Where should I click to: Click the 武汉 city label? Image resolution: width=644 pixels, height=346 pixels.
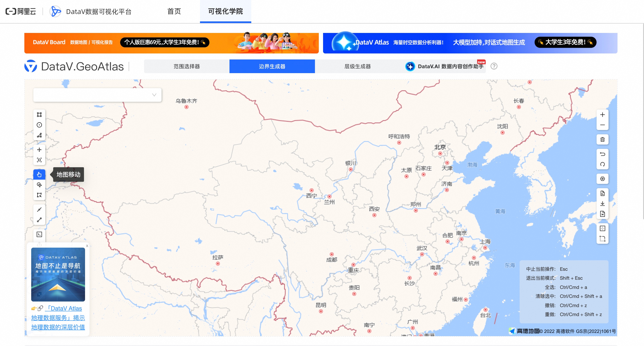pos(422,248)
